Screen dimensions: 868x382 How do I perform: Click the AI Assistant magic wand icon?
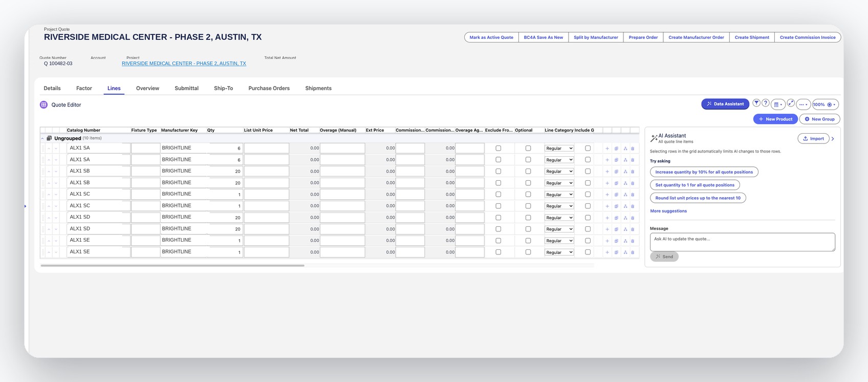[654, 138]
